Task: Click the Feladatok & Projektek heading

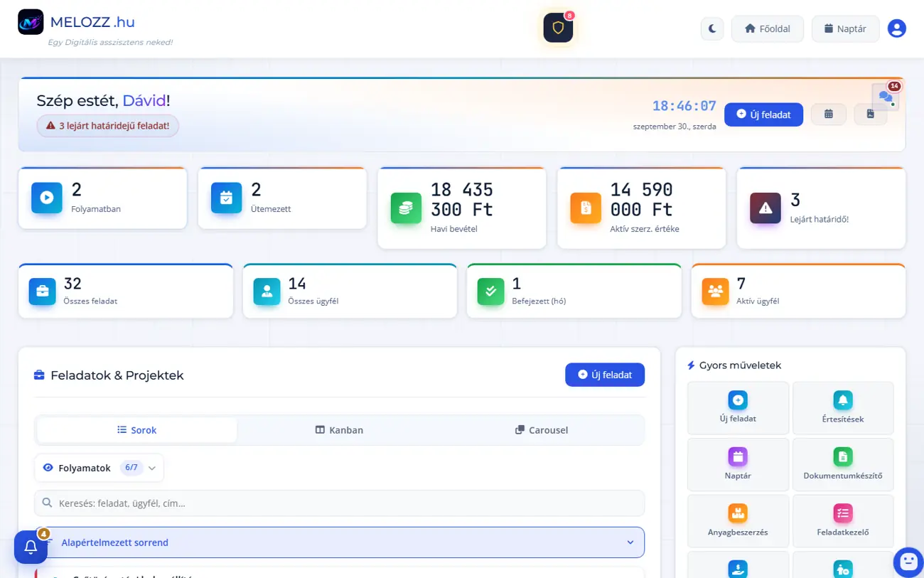Action: 117,375
